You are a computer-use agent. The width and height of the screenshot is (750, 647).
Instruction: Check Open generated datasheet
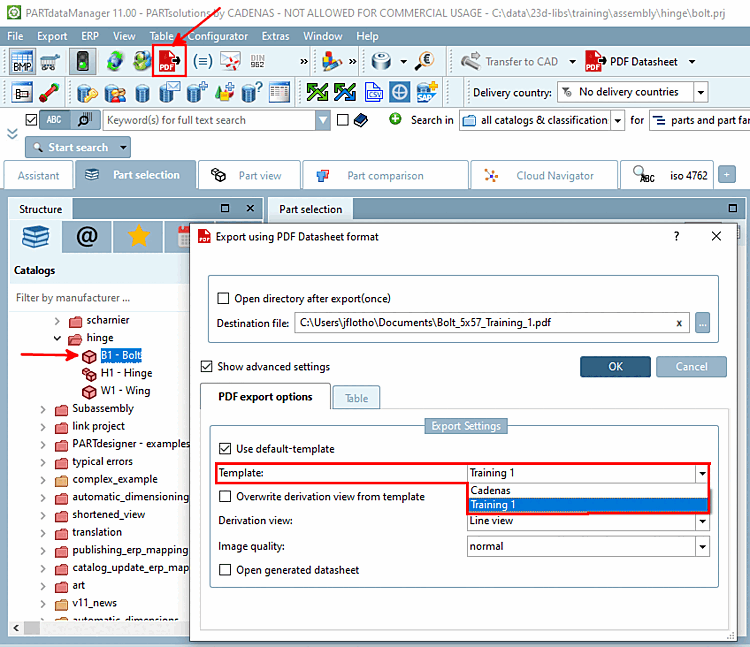[x=224, y=570]
